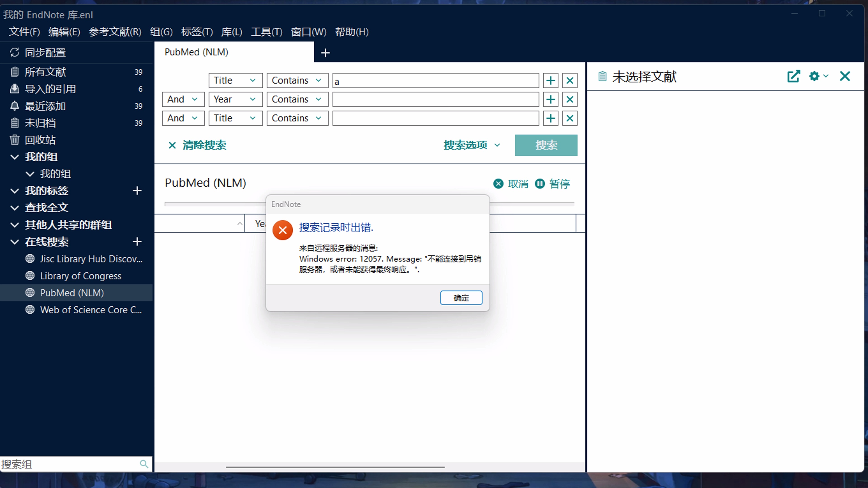
Task: Switch to the PubMed (NLM) tab
Action: pyautogui.click(x=196, y=52)
